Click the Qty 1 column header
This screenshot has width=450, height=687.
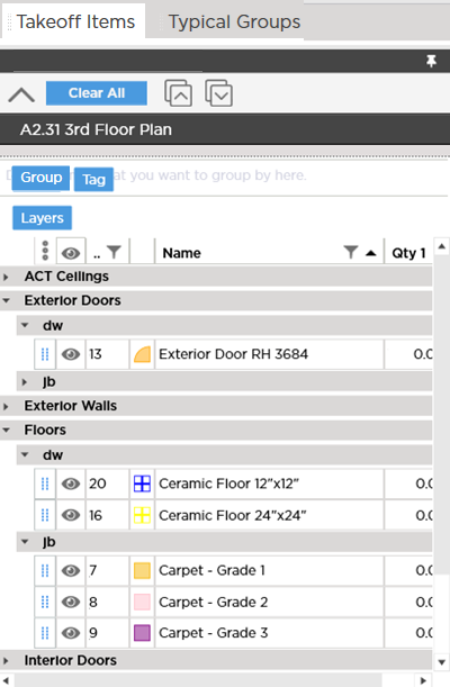pyautogui.click(x=408, y=253)
